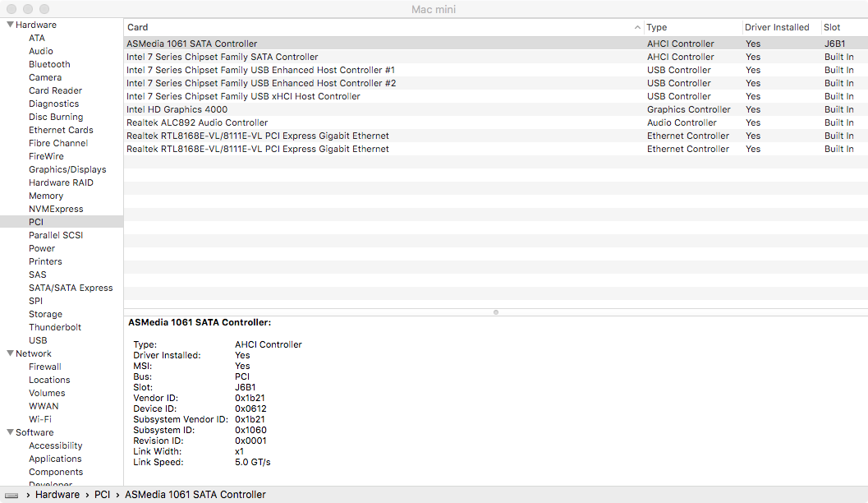This screenshot has width=868, height=503.
Task: Sort table by Card column header
Action: tap(138, 27)
